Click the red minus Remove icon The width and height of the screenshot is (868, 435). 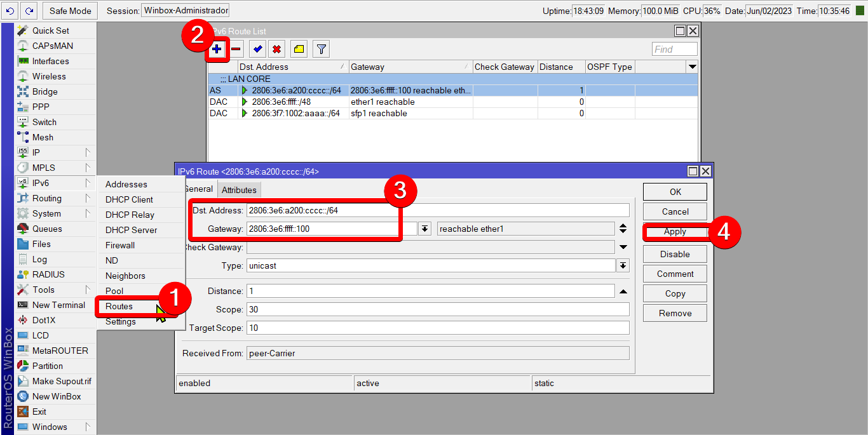pyautogui.click(x=236, y=49)
